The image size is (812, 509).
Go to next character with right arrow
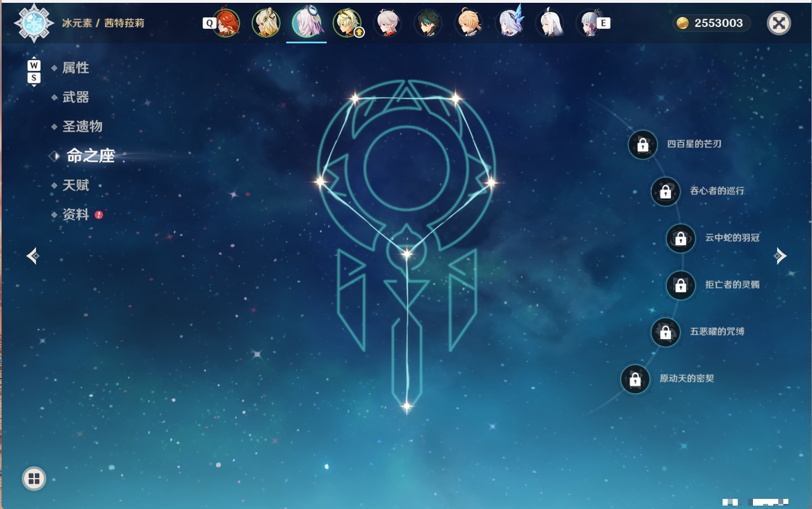point(780,256)
